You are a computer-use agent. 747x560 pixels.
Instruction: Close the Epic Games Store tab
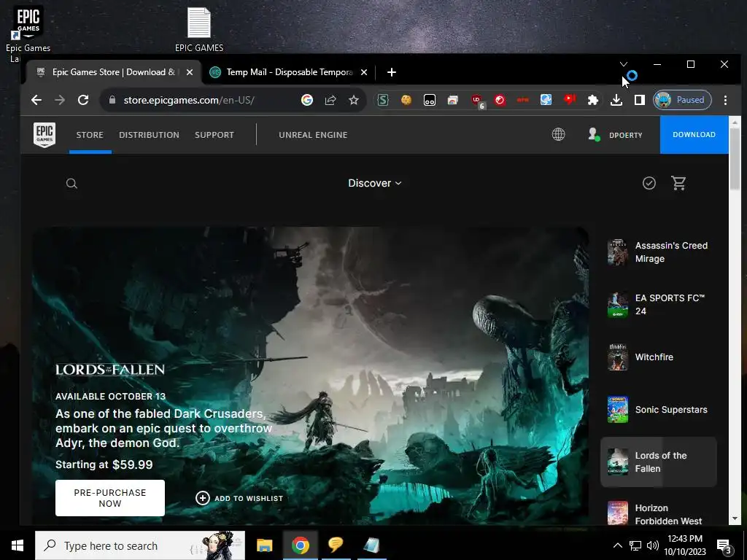click(190, 72)
